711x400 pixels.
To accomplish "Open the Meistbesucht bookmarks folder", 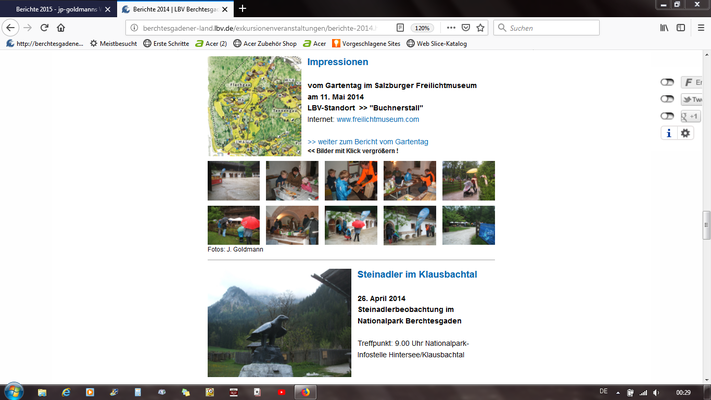I will tap(113, 44).
